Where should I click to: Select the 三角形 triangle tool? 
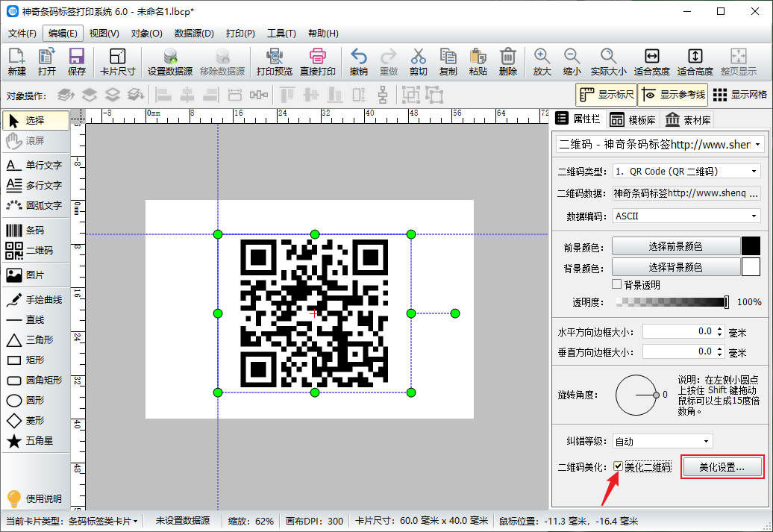tap(35, 340)
